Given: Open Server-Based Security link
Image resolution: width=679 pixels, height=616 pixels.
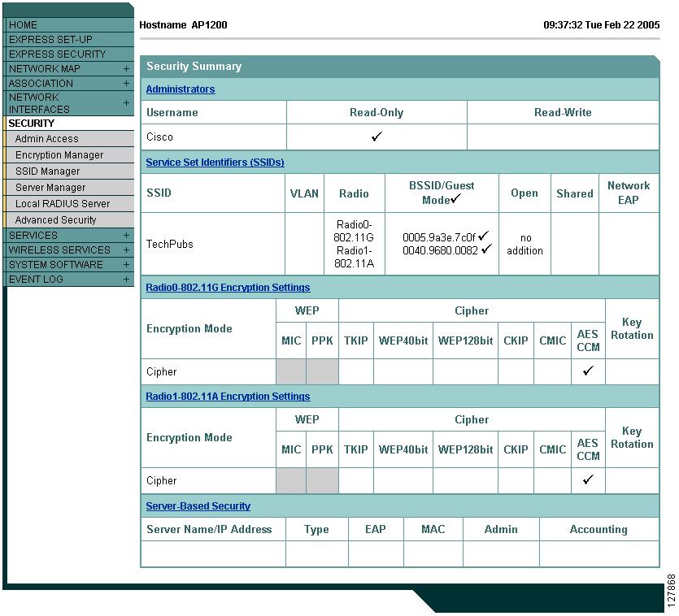Looking at the screenshot, I should 198,506.
